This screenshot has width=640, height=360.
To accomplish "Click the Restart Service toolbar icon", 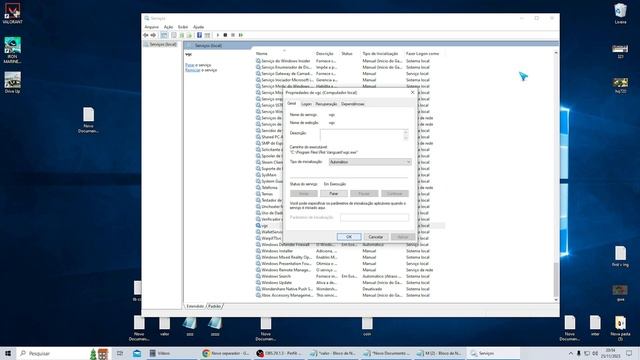I will pos(241,35).
